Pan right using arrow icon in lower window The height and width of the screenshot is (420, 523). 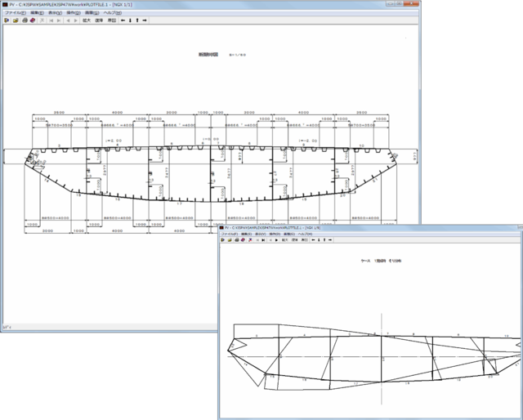(x=329, y=240)
